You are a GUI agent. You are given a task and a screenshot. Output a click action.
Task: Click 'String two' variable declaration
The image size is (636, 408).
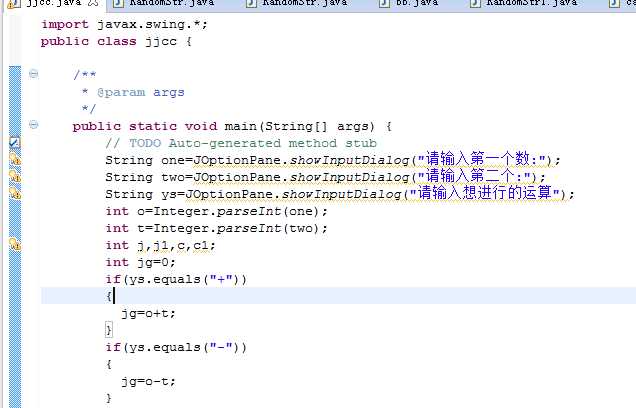[x=145, y=177]
